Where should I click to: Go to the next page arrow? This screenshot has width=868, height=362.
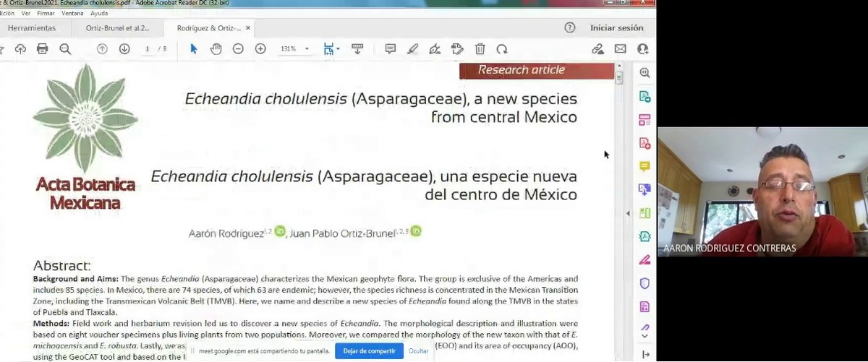pyautogui.click(x=124, y=49)
